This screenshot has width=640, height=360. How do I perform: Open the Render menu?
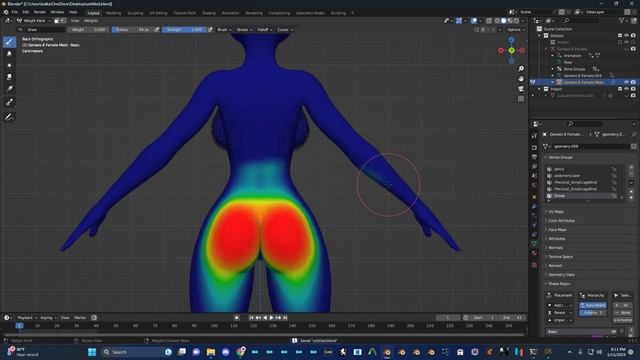tap(40, 12)
